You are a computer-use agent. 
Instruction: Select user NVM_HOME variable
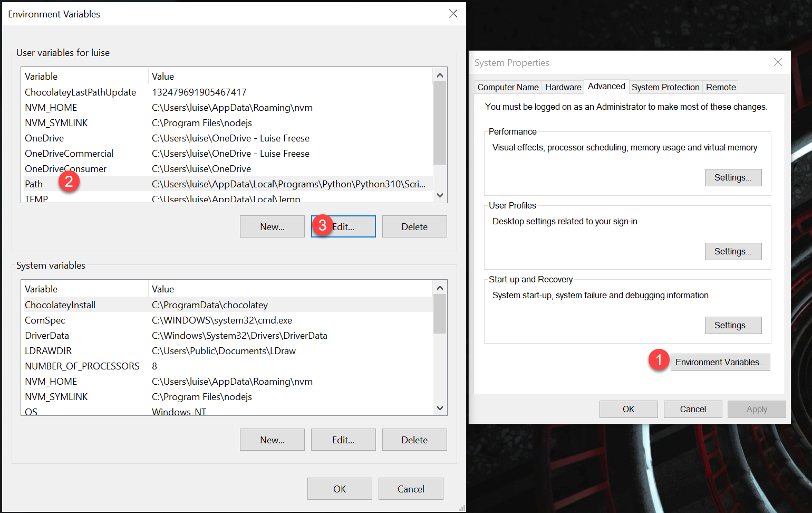[x=227, y=107]
